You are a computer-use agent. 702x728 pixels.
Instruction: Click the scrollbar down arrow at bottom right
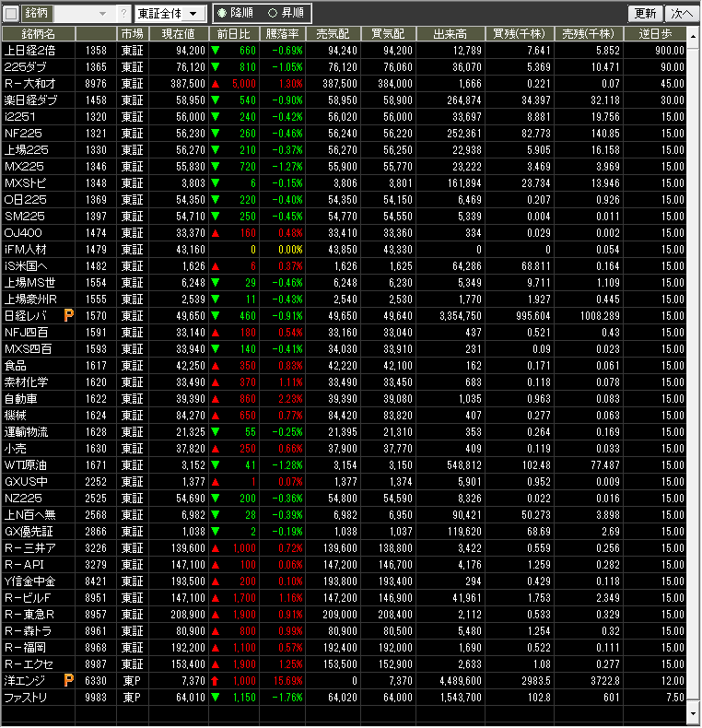tap(693, 715)
